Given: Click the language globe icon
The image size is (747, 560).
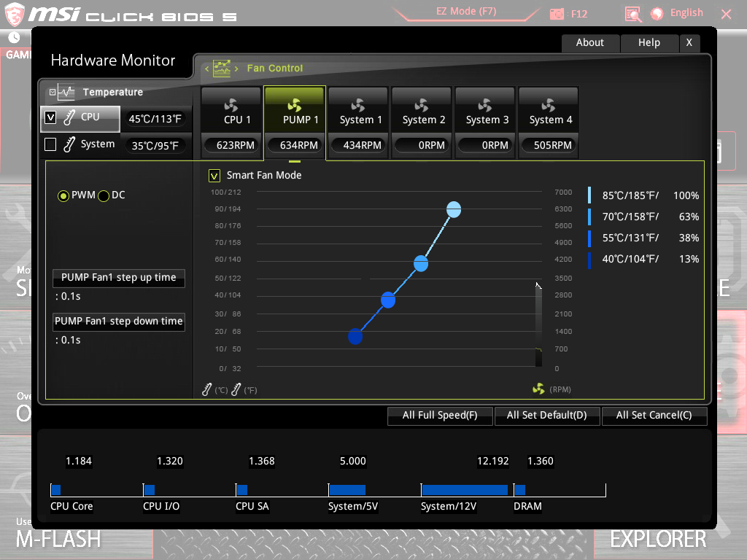Looking at the screenshot, I should point(657,14).
